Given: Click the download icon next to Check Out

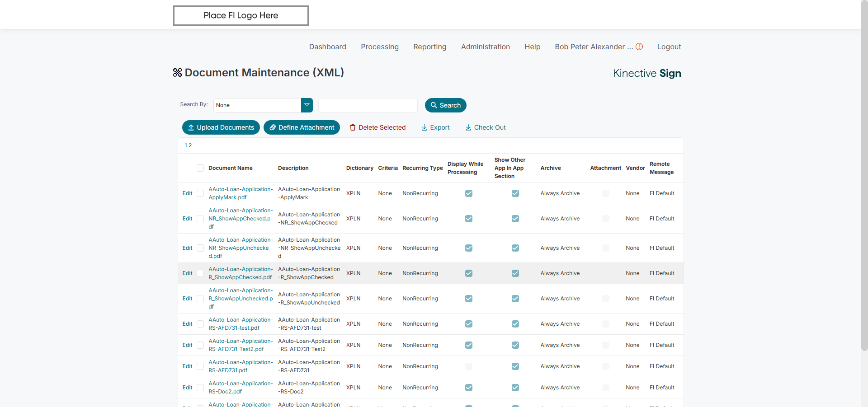Looking at the screenshot, I should click(x=468, y=128).
